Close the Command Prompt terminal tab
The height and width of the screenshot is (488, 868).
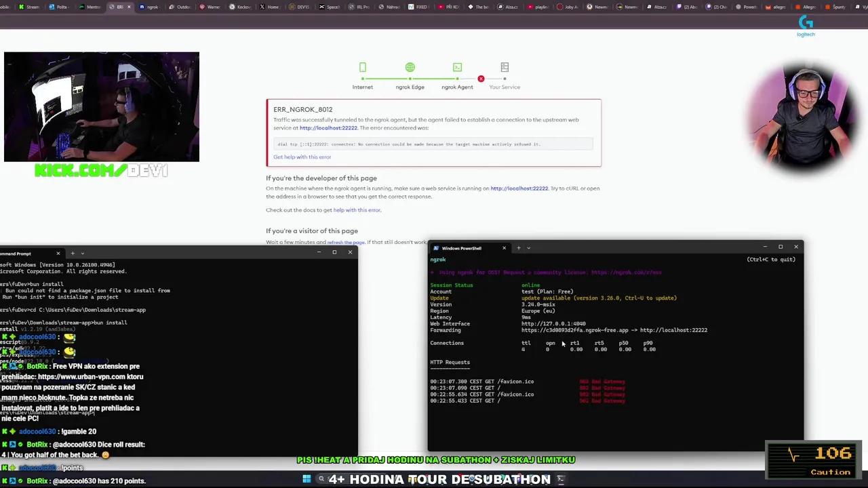point(58,253)
